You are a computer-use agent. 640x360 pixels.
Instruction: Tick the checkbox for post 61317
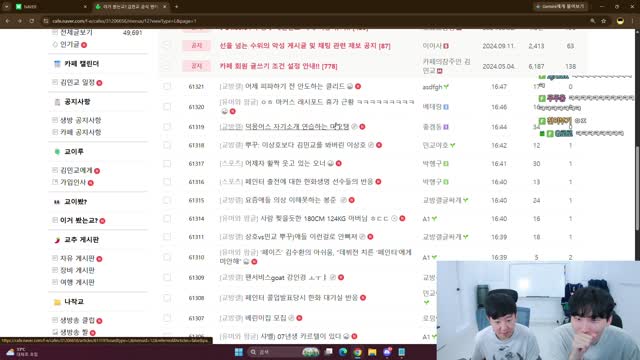coord(167,163)
